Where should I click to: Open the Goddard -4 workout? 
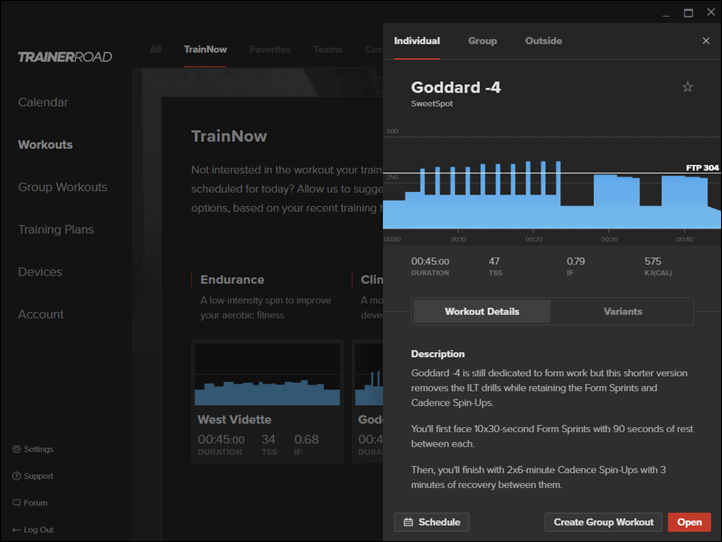(689, 522)
